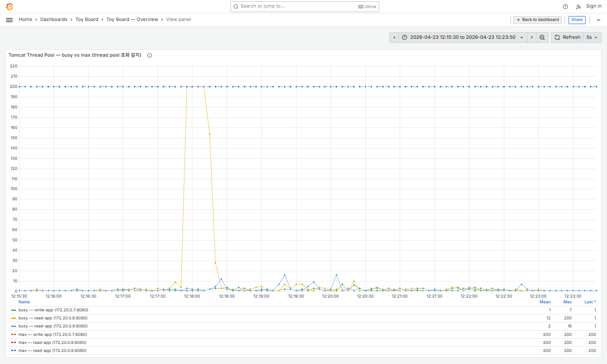607x364 pixels.
Task: Shift time range backward with left arrow
Action: coord(394,37)
